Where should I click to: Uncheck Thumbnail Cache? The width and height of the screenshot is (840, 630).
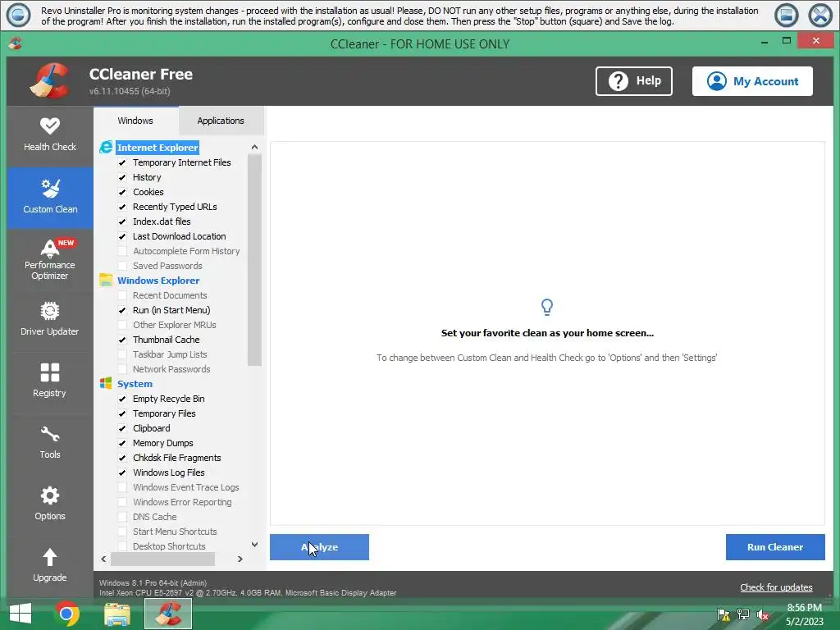[122, 340]
